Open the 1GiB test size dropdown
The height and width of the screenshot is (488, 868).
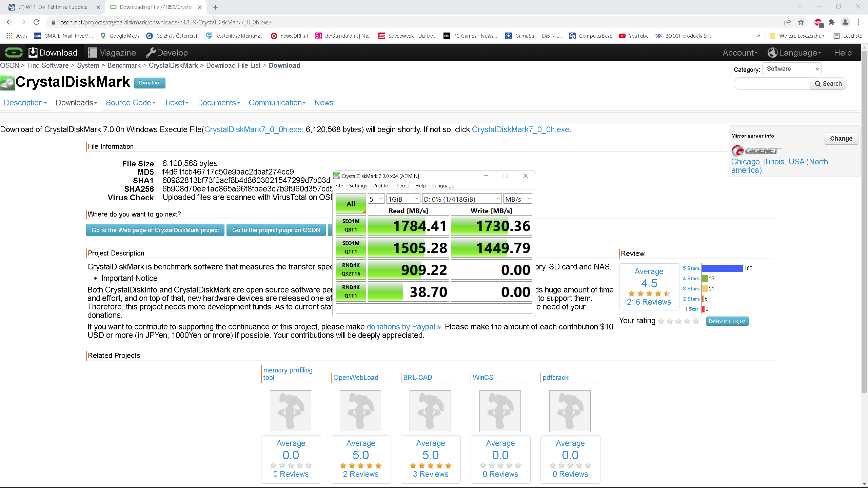(x=403, y=199)
